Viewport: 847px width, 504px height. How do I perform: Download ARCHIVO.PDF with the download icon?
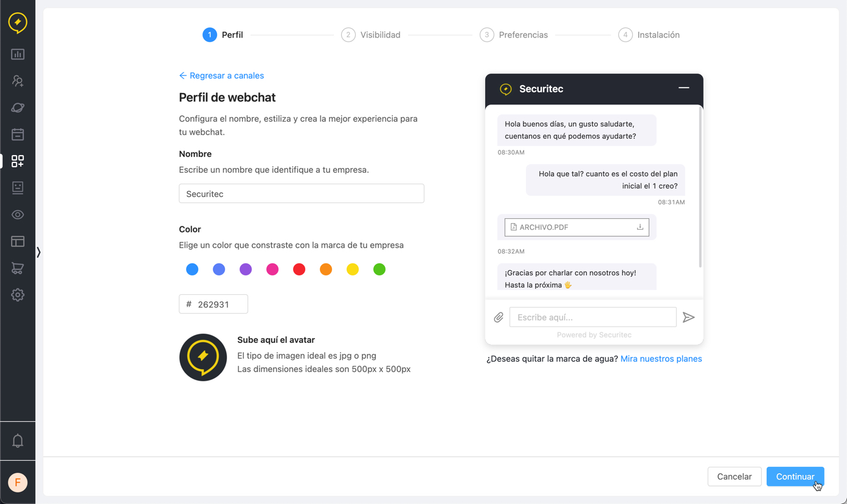(x=640, y=227)
